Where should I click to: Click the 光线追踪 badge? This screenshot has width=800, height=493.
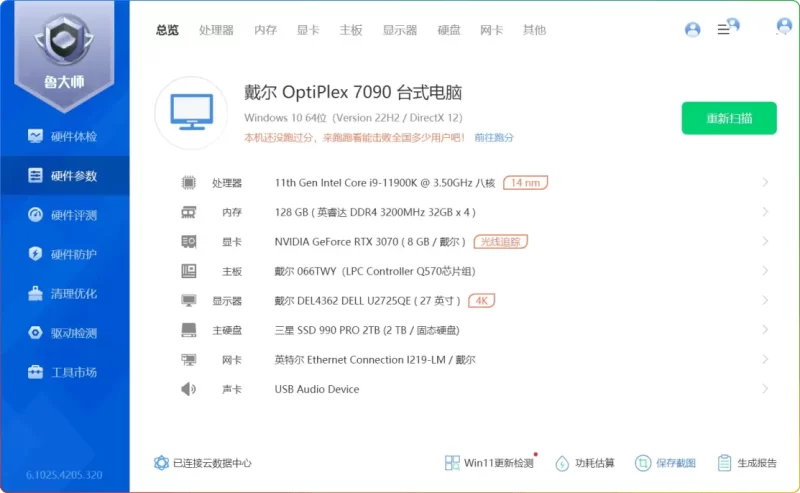[x=501, y=241]
